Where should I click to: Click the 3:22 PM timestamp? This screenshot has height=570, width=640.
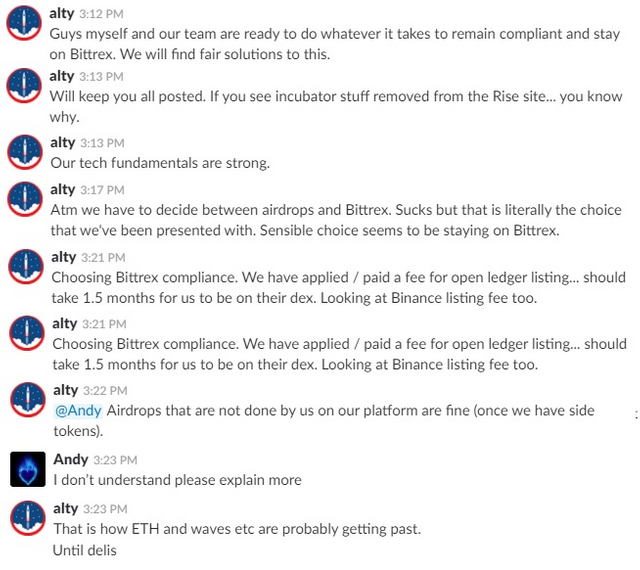click(105, 391)
